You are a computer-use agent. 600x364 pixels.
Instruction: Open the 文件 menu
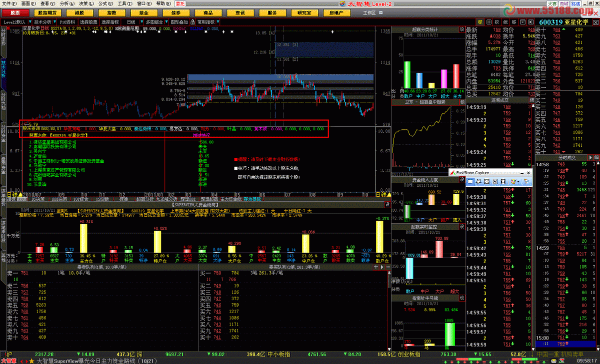point(9,3)
